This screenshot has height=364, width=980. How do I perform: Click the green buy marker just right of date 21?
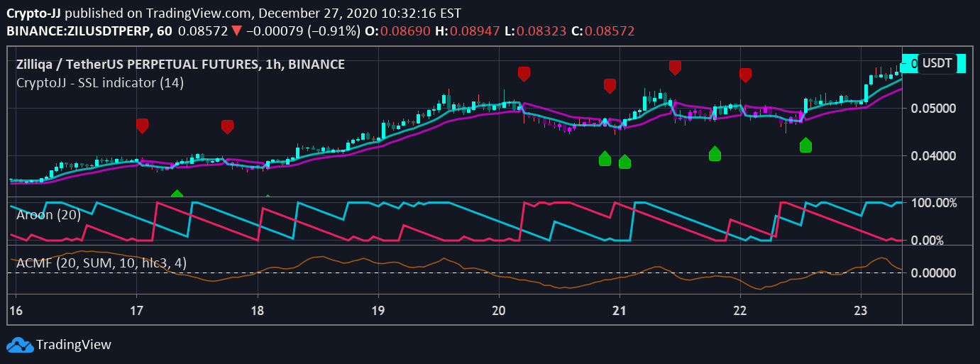pyautogui.click(x=624, y=161)
